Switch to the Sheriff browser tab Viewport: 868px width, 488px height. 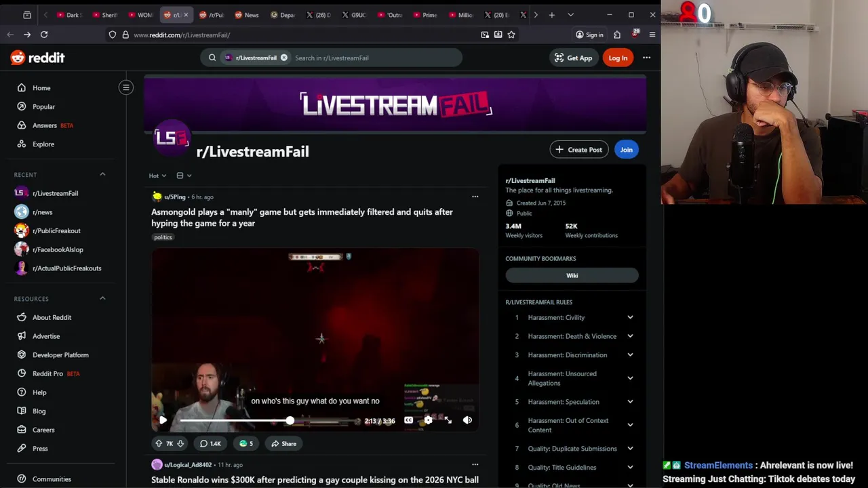click(x=104, y=15)
